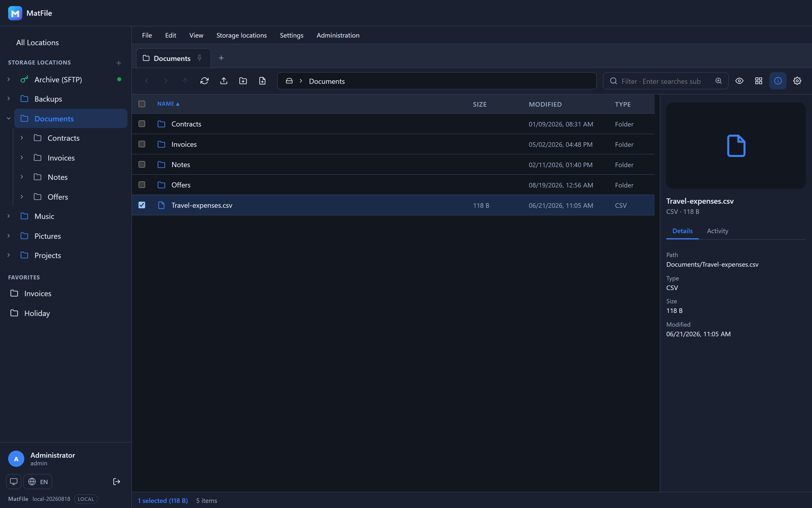Image resolution: width=812 pixels, height=508 pixels.
Task: Open the Storage locations menu
Action: [242, 35]
